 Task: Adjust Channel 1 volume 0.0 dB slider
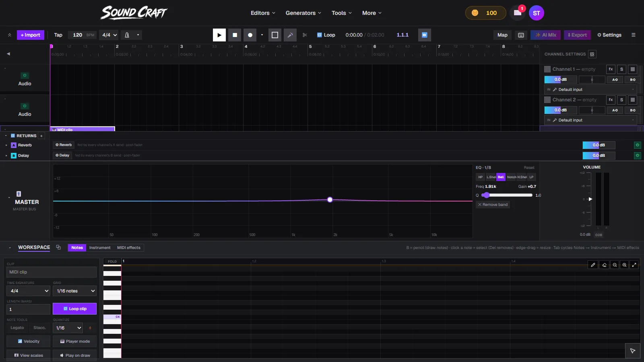click(x=561, y=80)
